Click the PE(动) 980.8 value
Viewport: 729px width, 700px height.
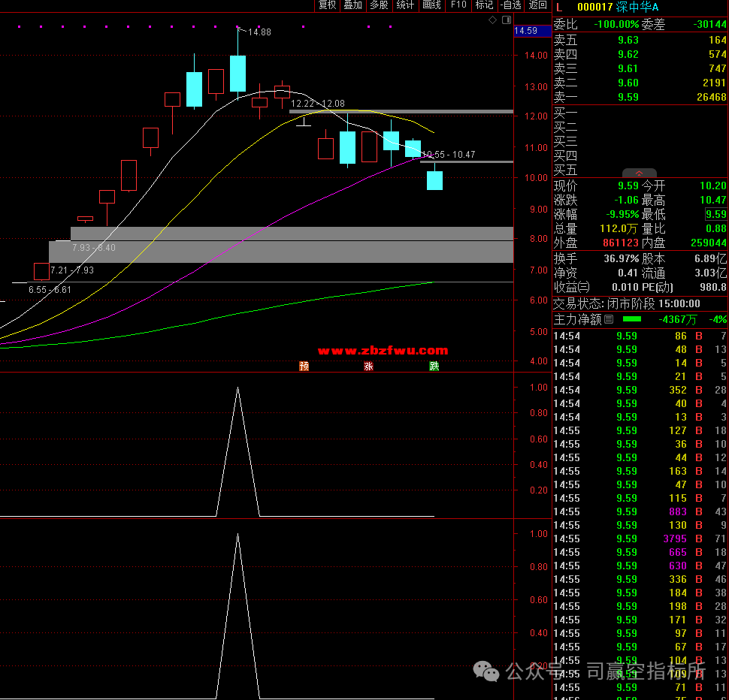click(x=713, y=287)
